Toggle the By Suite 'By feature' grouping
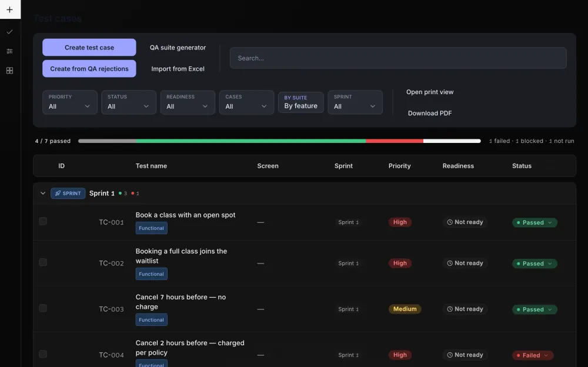 (300, 102)
